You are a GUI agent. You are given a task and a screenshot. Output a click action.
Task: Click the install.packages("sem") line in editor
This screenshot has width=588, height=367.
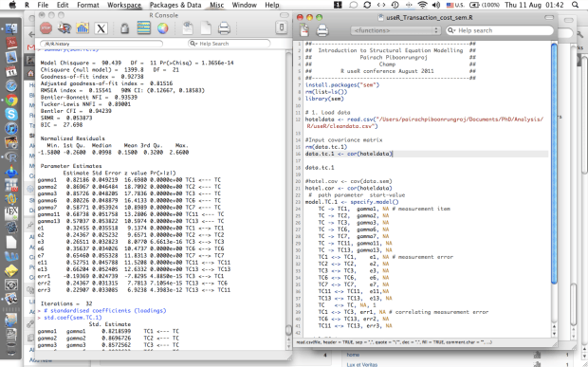click(342, 85)
